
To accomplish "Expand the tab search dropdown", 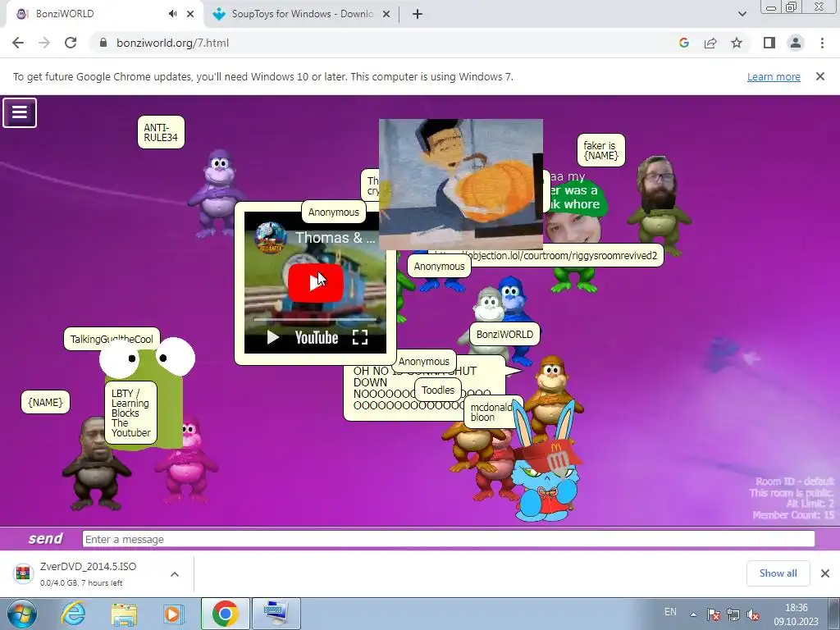I will coord(742,14).
